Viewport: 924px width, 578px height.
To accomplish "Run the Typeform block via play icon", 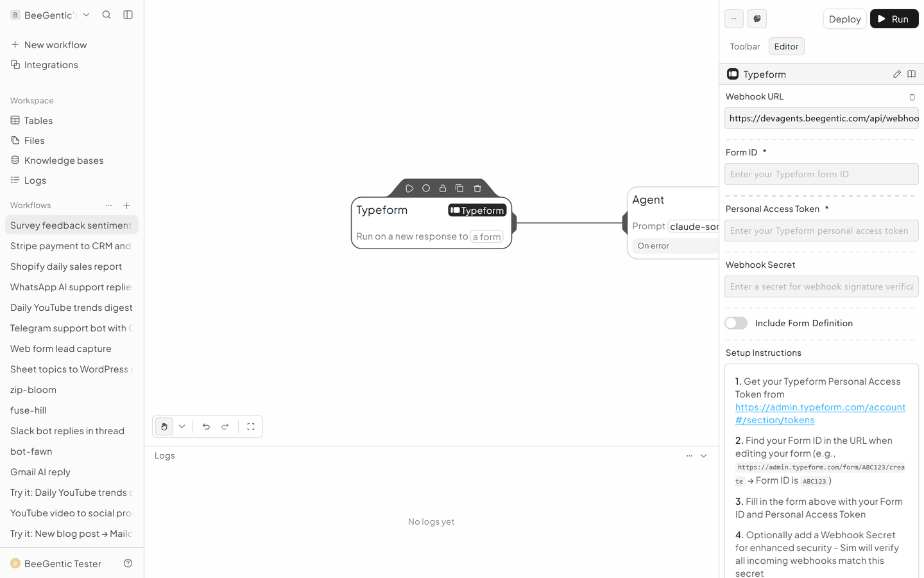I will point(409,189).
